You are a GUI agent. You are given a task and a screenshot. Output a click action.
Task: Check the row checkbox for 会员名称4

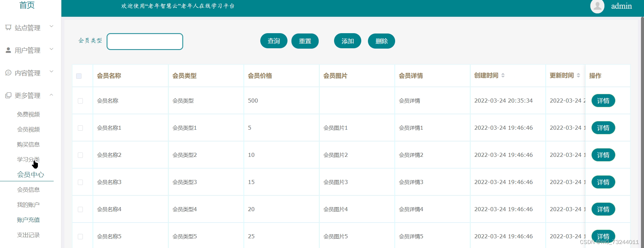(80, 209)
